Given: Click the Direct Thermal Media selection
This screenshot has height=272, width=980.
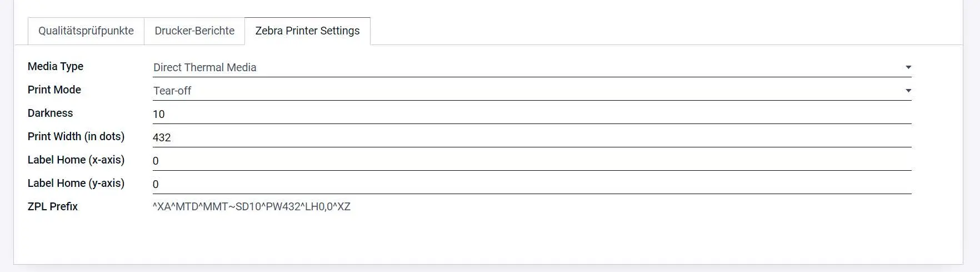Looking at the screenshot, I should 204,67.
